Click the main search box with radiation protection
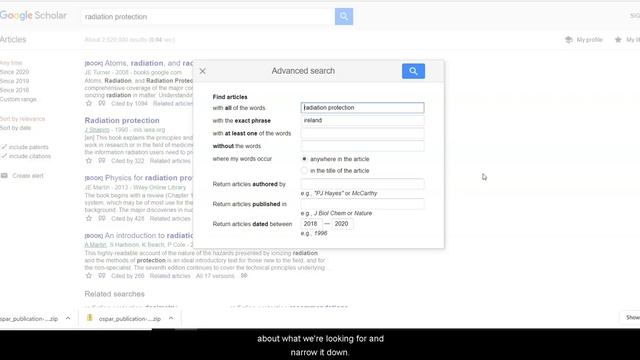This screenshot has height=360, width=640. (x=208, y=17)
